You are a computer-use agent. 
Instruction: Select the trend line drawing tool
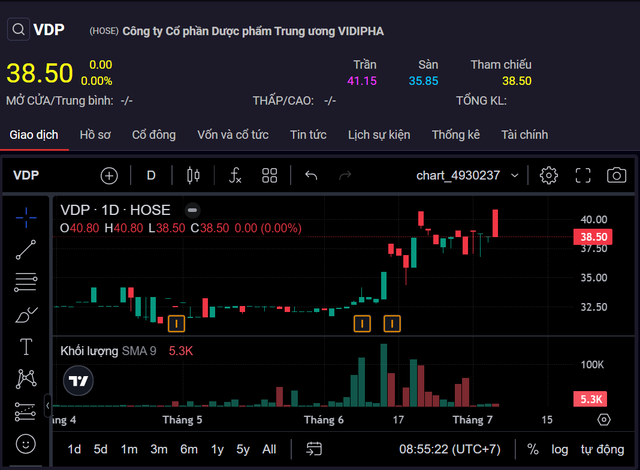(x=26, y=249)
